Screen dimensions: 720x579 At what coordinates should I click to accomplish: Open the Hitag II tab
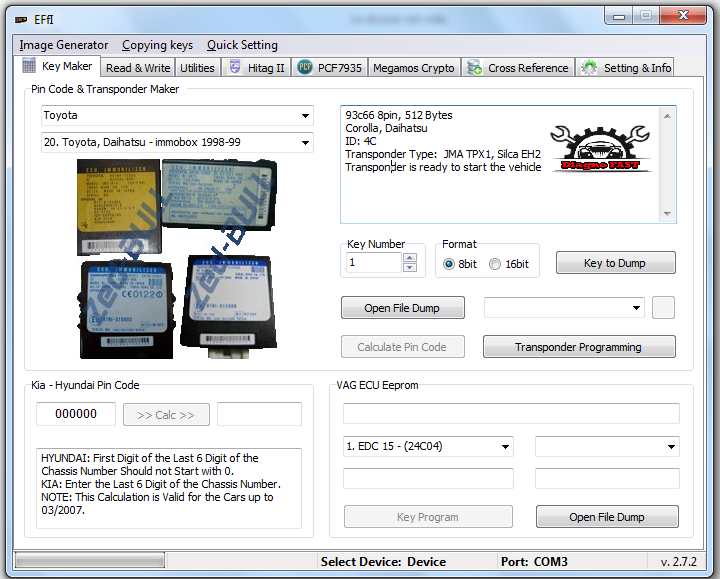[x=257, y=68]
